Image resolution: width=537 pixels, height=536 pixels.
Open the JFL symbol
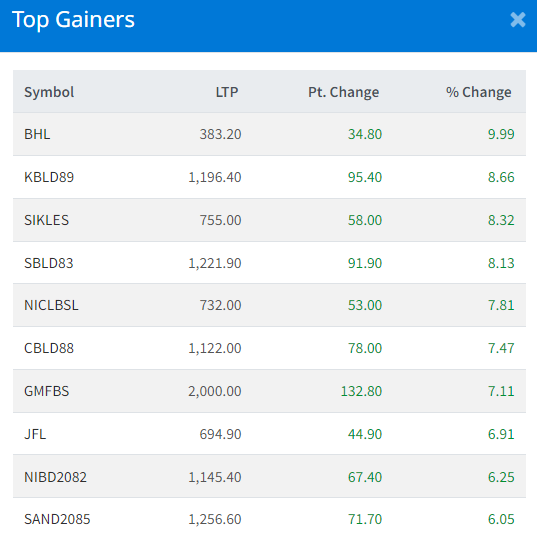point(35,434)
